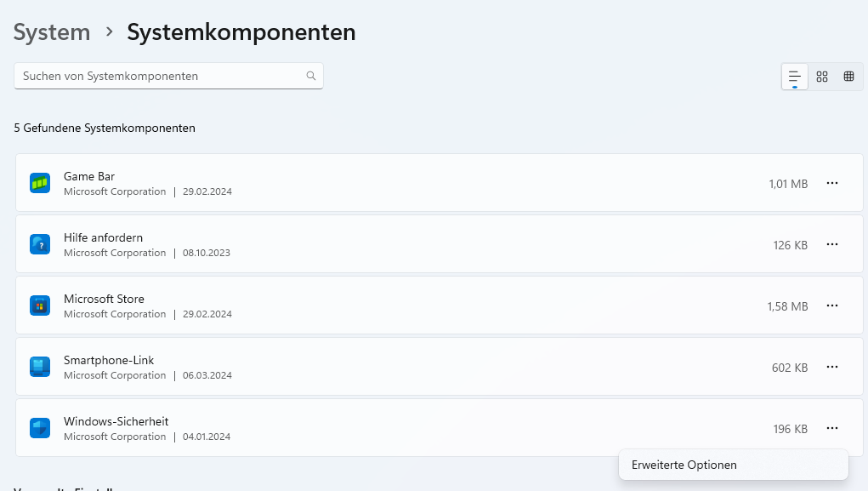868x491 pixels.
Task: Click the search magnifier icon
Action: 311,76
